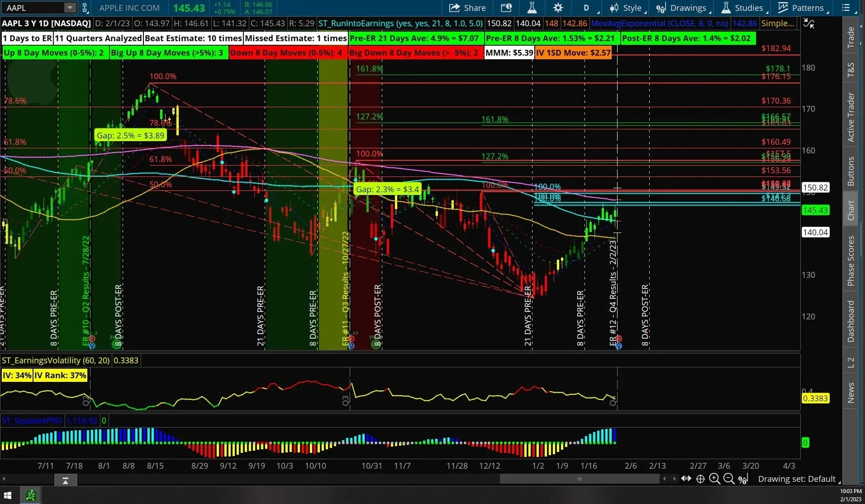
Task: Click the Share button
Action: (x=467, y=8)
